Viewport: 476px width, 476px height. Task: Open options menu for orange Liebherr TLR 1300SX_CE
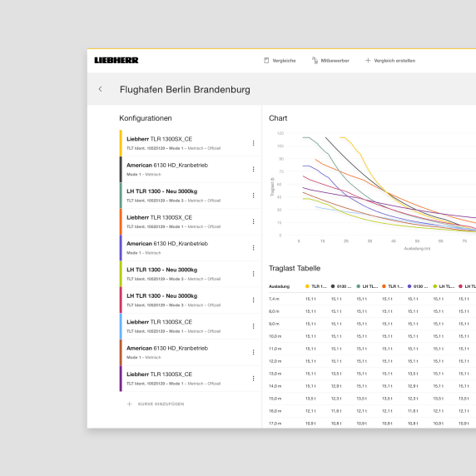click(253, 221)
